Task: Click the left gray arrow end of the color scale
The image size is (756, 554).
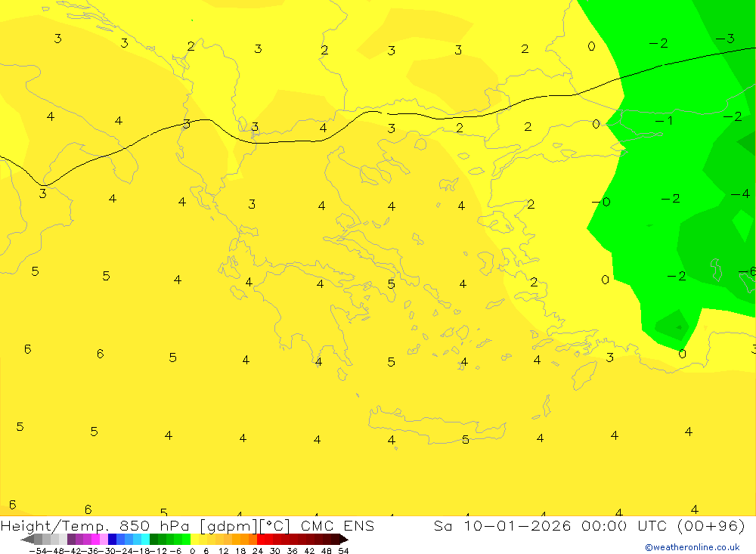Action: click(x=27, y=540)
